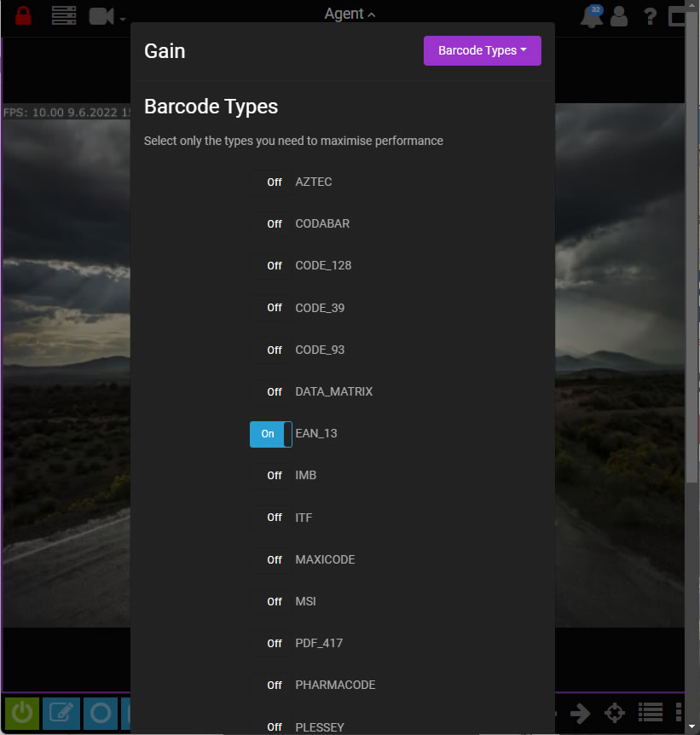Click the notification bell icon

point(591,15)
